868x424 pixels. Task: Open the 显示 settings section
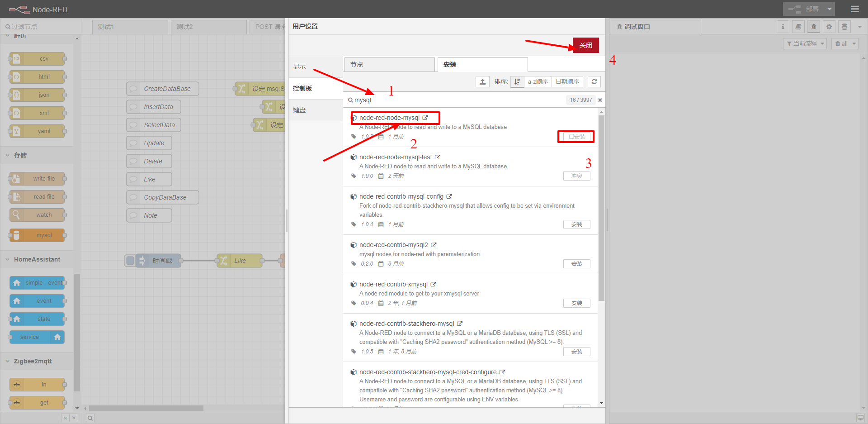click(x=316, y=67)
